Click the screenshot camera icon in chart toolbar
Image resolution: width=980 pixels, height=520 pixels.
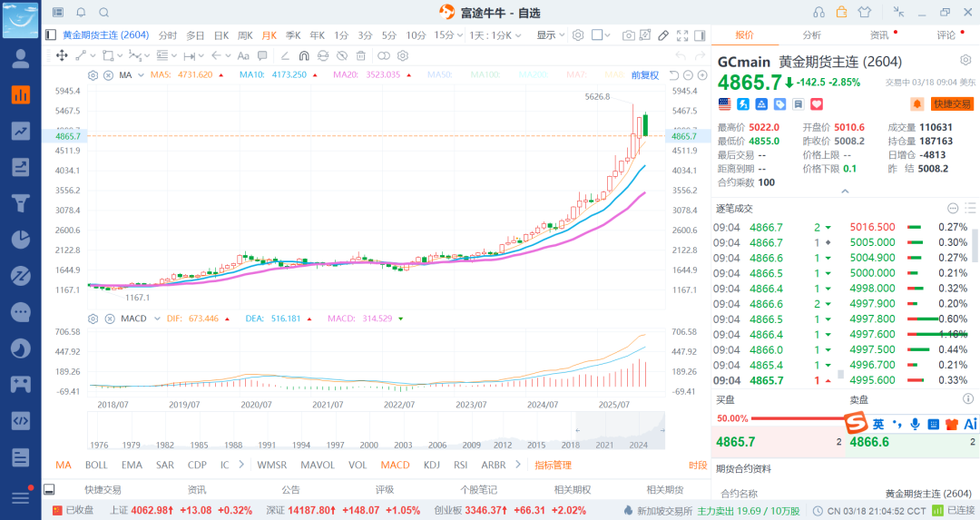coord(629,35)
